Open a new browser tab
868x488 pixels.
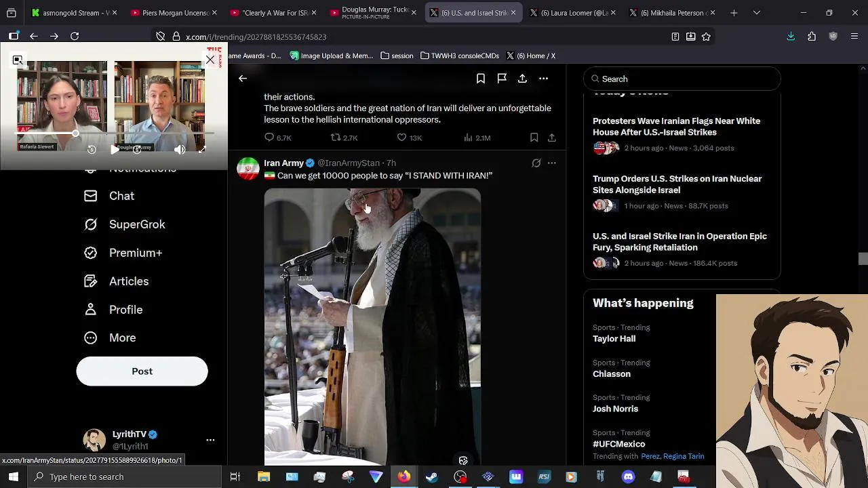pos(734,13)
